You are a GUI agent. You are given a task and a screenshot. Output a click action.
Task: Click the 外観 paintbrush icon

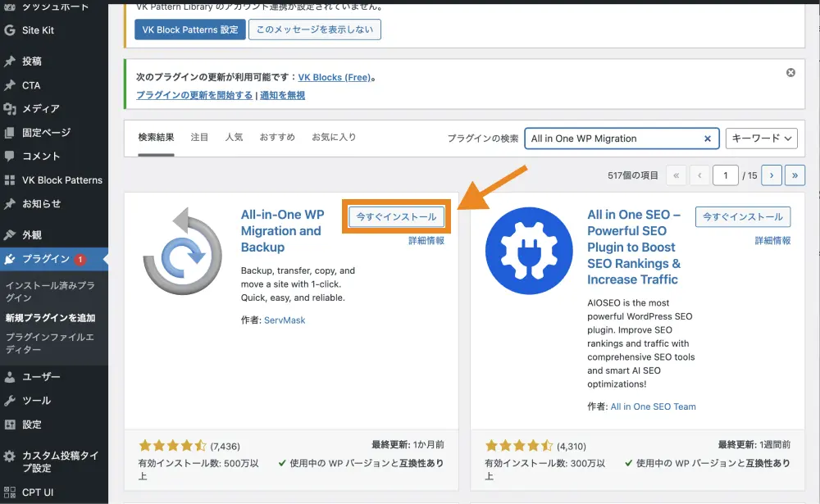point(10,235)
